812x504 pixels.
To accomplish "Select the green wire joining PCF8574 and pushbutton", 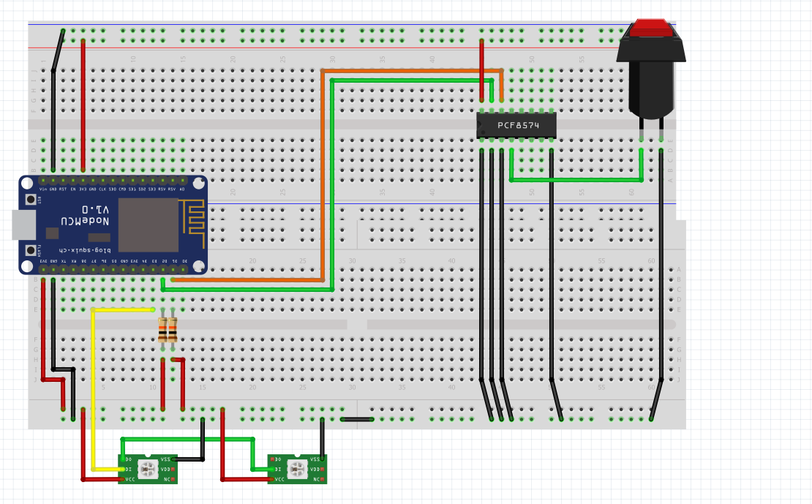I will tap(576, 180).
